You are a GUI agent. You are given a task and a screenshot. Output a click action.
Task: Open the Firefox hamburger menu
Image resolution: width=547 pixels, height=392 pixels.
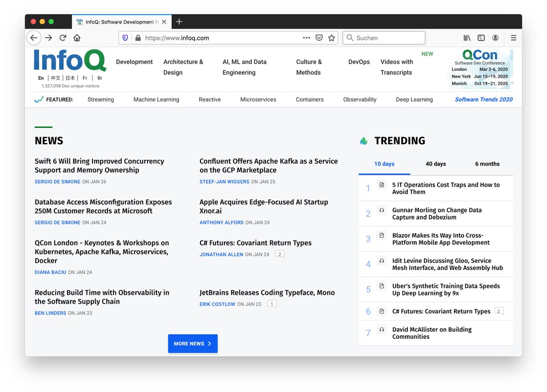(x=514, y=38)
